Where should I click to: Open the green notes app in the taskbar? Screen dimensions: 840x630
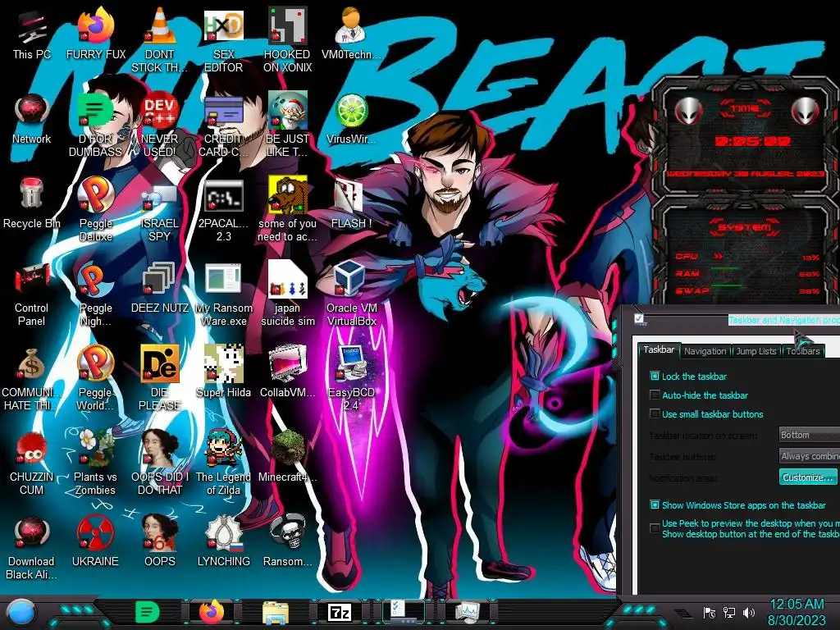pos(147,612)
